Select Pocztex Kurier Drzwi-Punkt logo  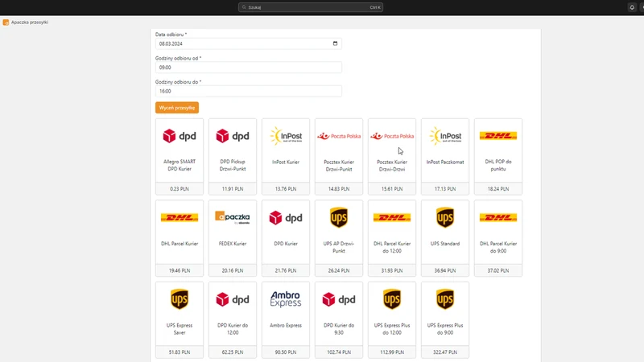(x=339, y=136)
